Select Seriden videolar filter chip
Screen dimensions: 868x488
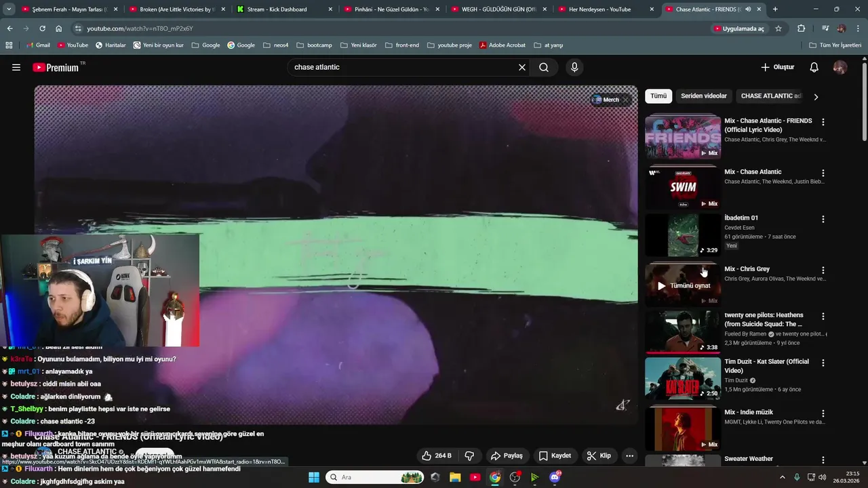pyautogui.click(x=704, y=96)
